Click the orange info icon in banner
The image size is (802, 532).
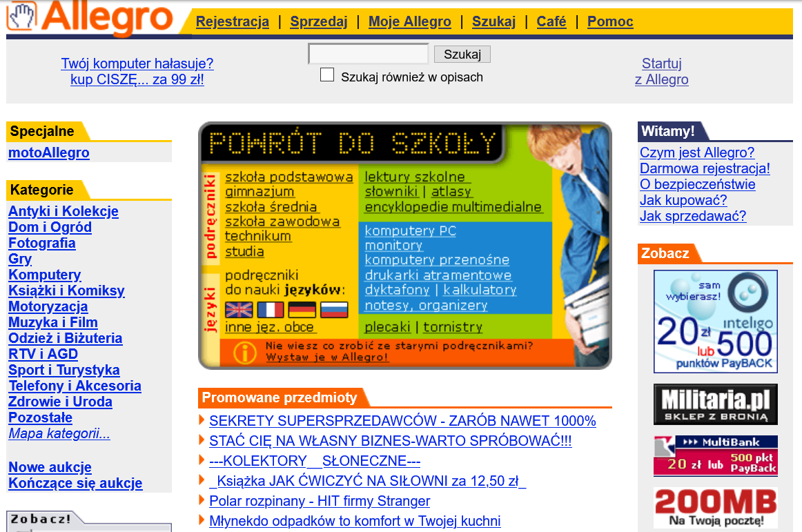click(x=244, y=353)
